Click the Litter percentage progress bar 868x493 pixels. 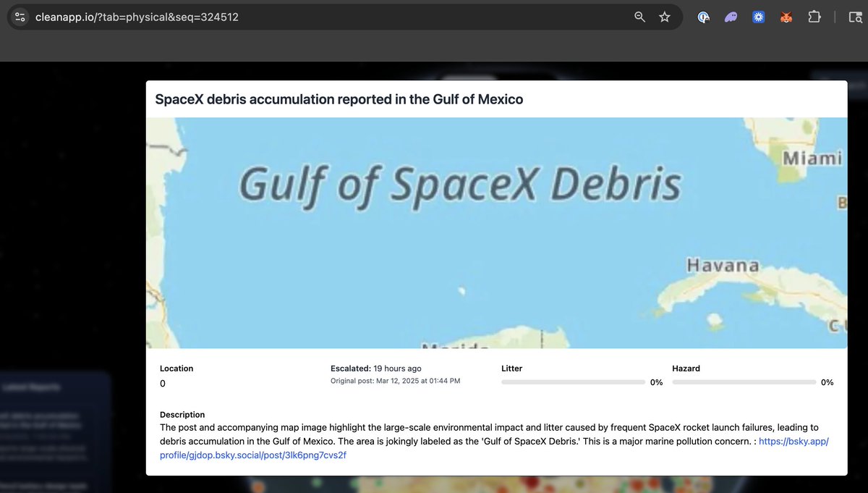pyautogui.click(x=573, y=382)
